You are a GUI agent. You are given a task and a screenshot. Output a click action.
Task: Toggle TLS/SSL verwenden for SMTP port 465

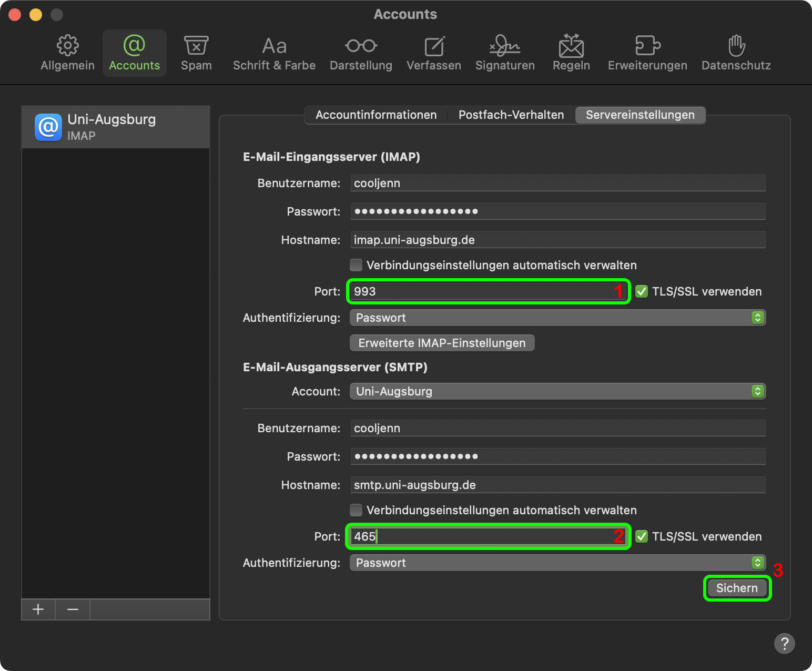pos(642,536)
